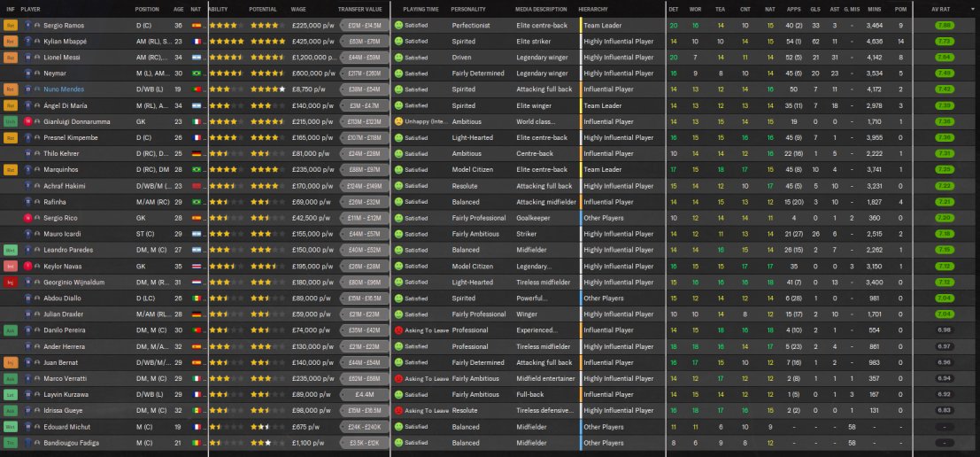Viewport: 980px width, 457px height.
Task: Sort by the WAGE column header
Action: 298,10
